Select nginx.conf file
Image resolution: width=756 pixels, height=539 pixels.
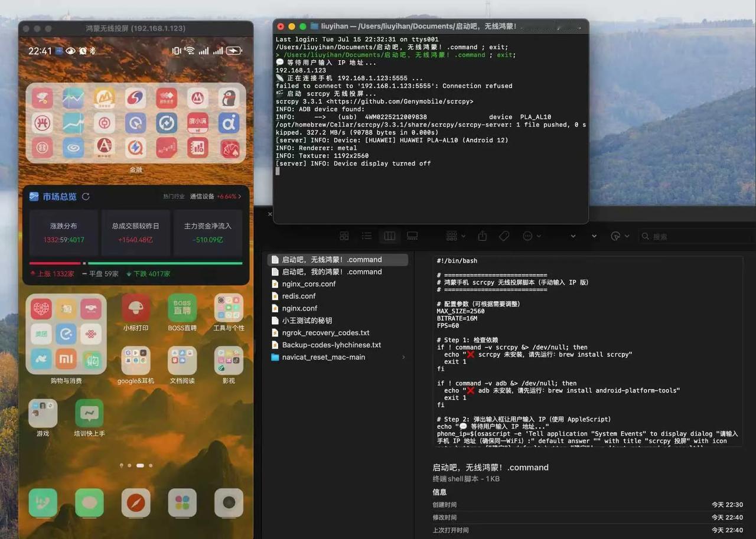338,308
